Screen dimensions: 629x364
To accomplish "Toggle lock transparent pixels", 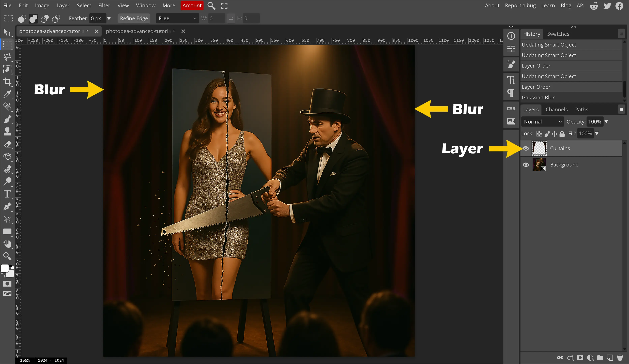I will click(x=539, y=134).
